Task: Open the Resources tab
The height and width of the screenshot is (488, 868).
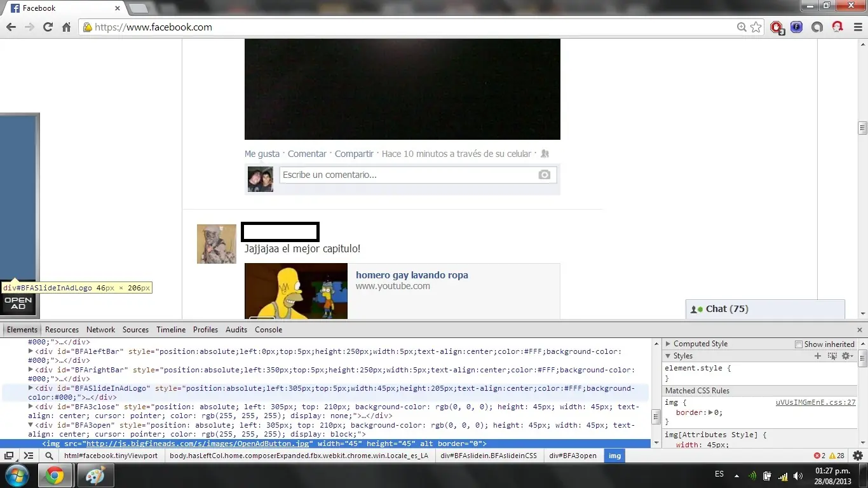Action: (x=62, y=330)
